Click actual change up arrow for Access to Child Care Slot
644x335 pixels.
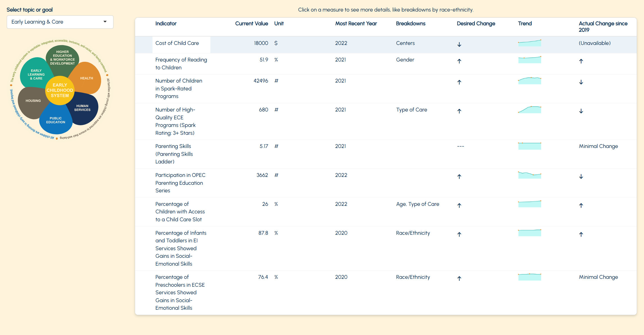point(581,205)
